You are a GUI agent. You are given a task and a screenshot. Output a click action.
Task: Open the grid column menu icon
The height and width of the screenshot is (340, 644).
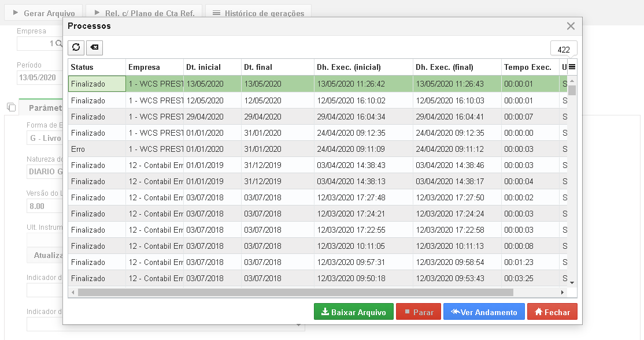click(x=572, y=67)
